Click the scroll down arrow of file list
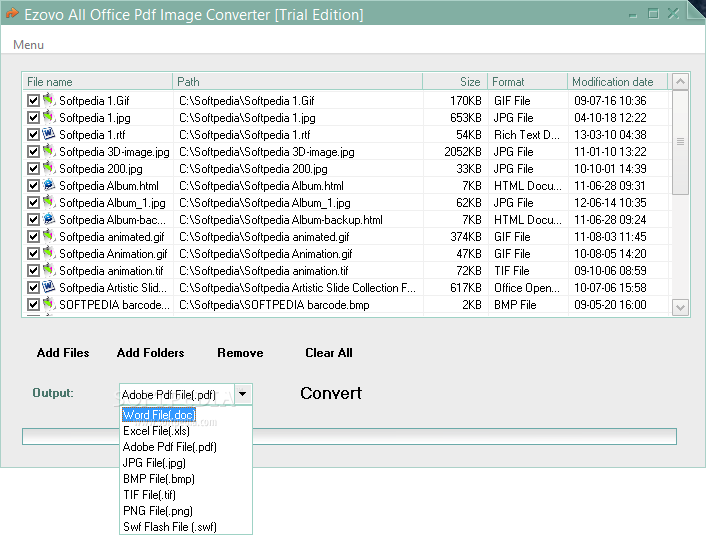This screenshot has height=535, width=706. [x=680, y=308]
